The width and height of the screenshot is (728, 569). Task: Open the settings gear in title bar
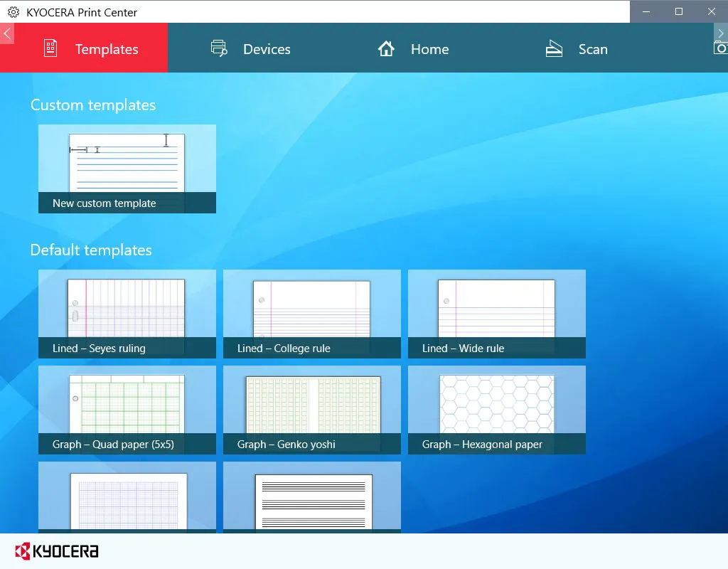click(14, 12)
